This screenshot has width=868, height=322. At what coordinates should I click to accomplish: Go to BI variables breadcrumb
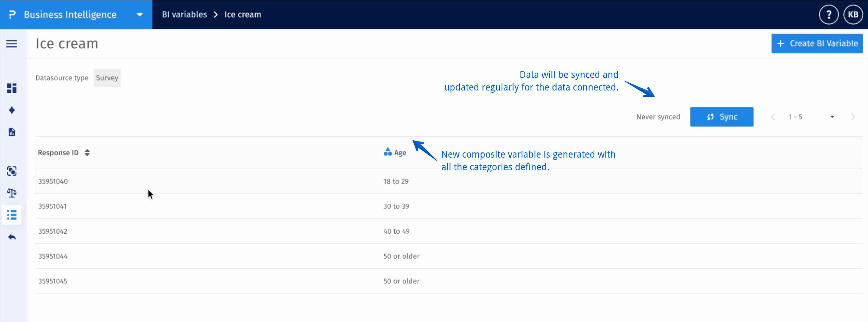click(184, 14)
